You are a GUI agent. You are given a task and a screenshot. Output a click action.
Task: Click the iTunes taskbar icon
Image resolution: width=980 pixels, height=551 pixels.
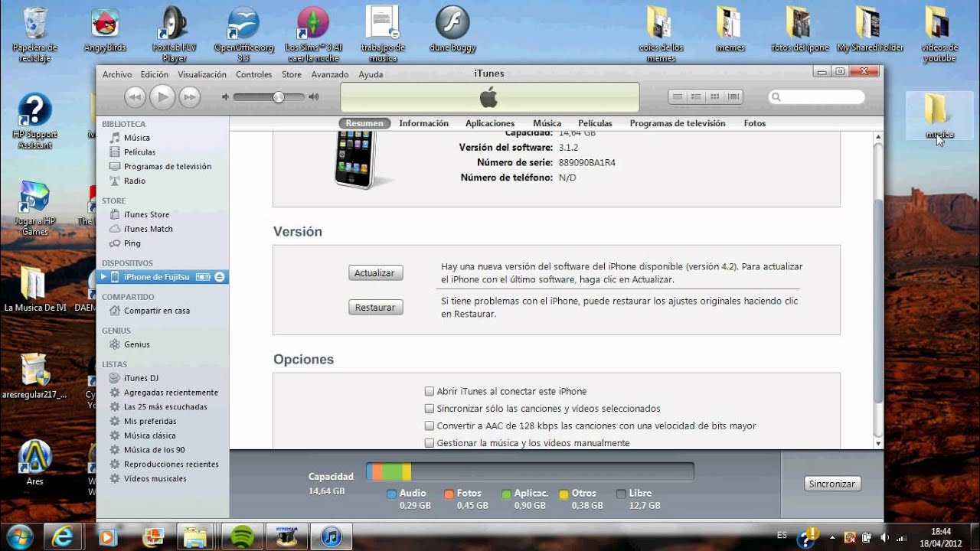point(331,536)
